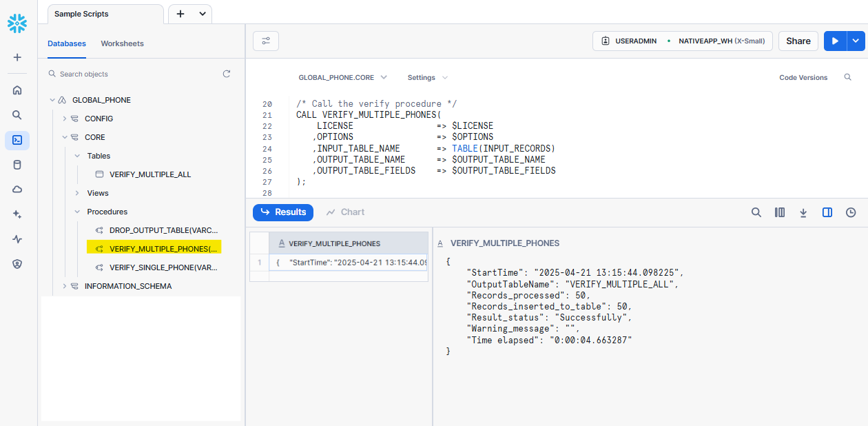This screenshot has width=868, height=426.
Task: Click the Snowflake logo icon
Action: point(17,24)
